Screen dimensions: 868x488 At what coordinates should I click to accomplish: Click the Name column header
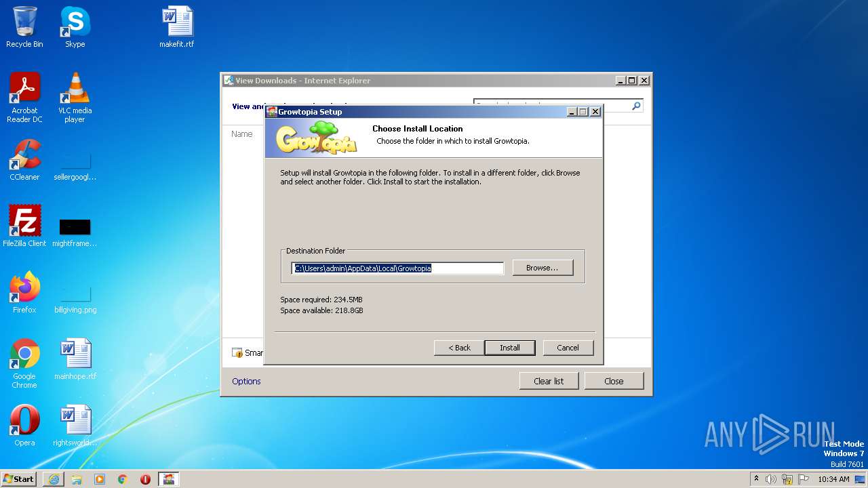pos(242,134)
